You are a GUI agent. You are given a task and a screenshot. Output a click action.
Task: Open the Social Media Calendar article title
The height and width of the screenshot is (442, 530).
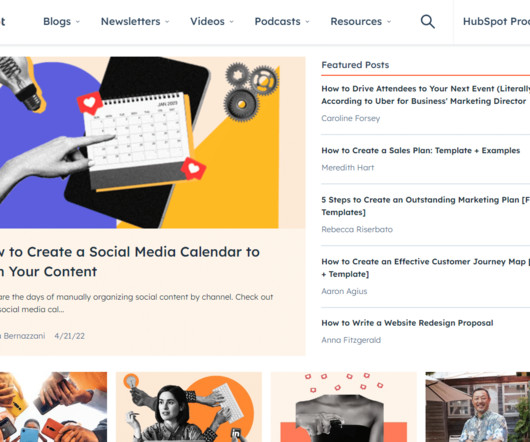(x=130, y=262)
